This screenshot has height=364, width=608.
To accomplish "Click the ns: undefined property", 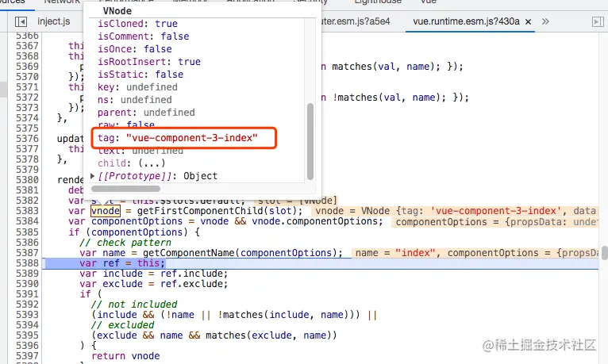I will 135,100.
